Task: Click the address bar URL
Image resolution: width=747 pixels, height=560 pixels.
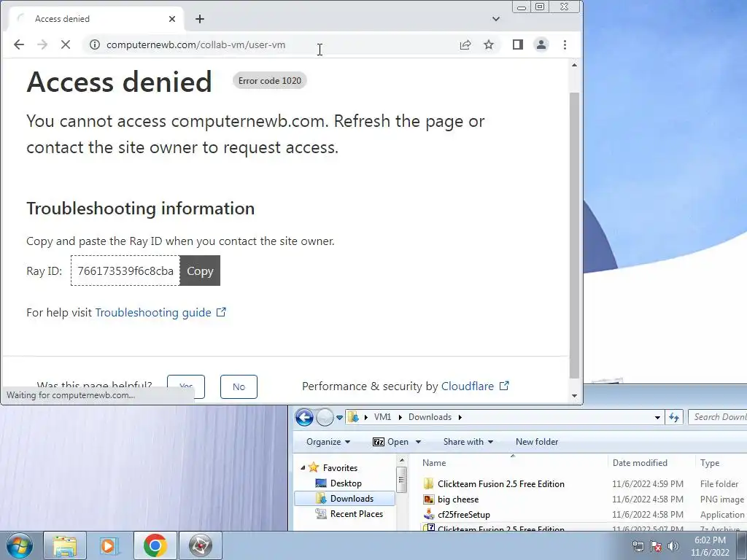Action: tap(196, 44)
